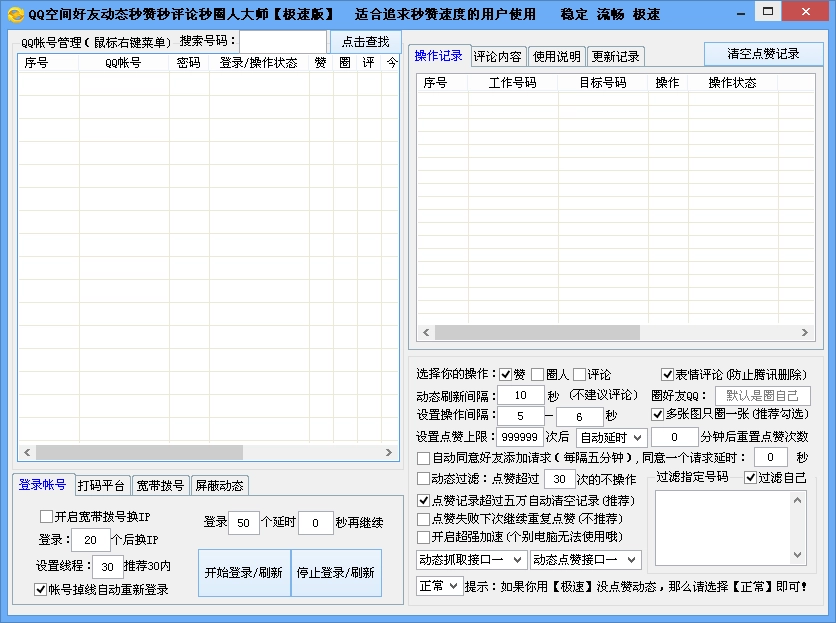The image size is (836, 623).
Task: Click the 清空点赞记录 button
Action: pos(765,54)
